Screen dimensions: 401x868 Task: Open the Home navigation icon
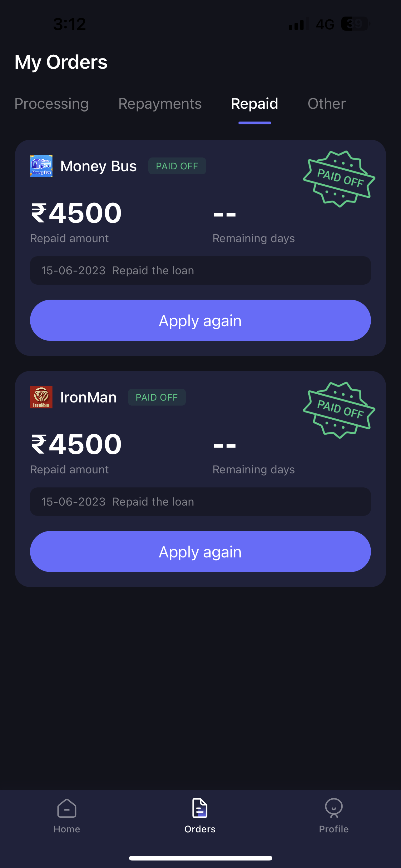67,808
